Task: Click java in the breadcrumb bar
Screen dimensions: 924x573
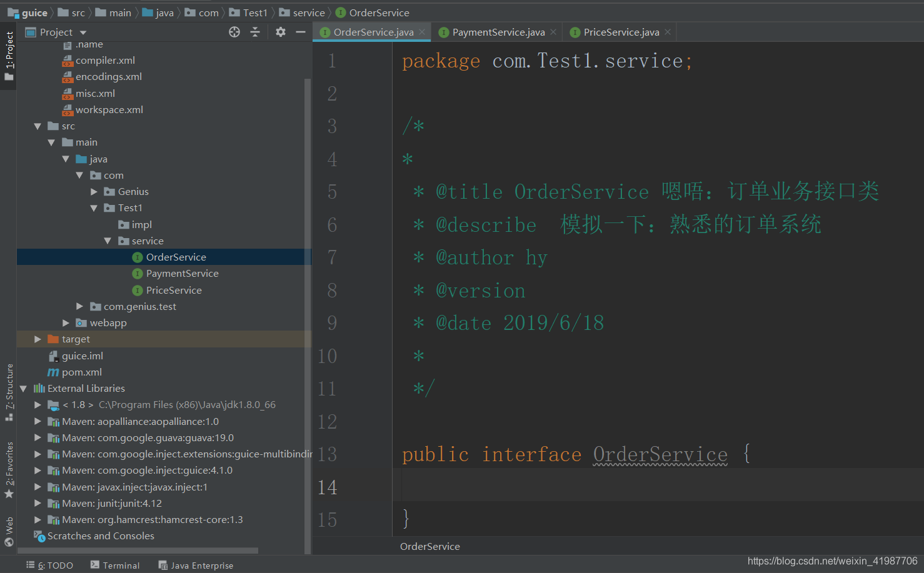Action: pyautogui.click(x=158, y=12)
